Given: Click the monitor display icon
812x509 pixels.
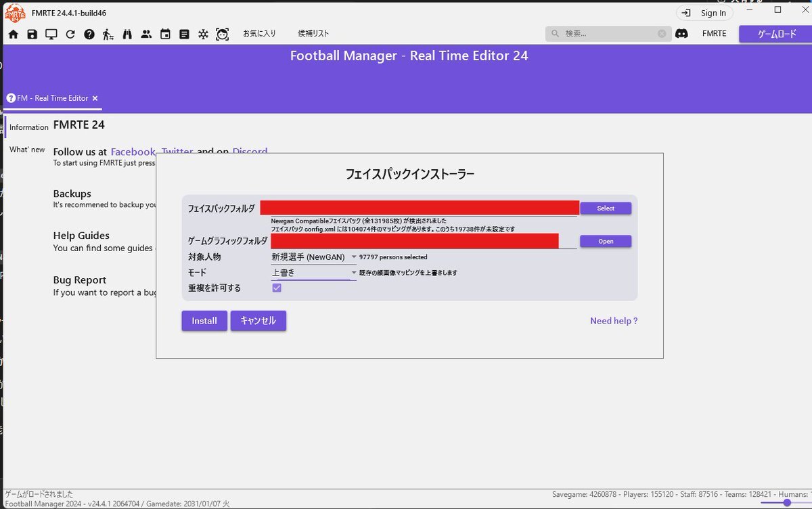Looking at the screenshot, I should (51, 34).
